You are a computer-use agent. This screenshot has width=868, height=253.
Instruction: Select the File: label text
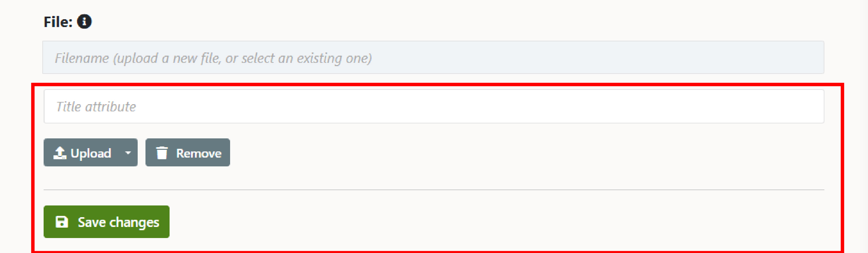click(x=58, y=22)
